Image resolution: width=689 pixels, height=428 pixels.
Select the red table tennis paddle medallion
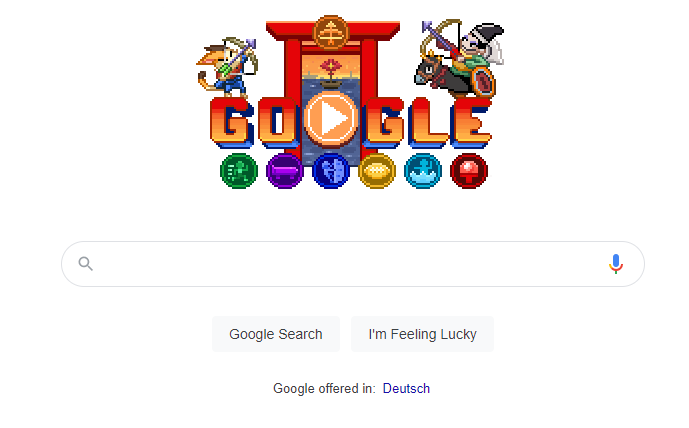tap(469, 171)
